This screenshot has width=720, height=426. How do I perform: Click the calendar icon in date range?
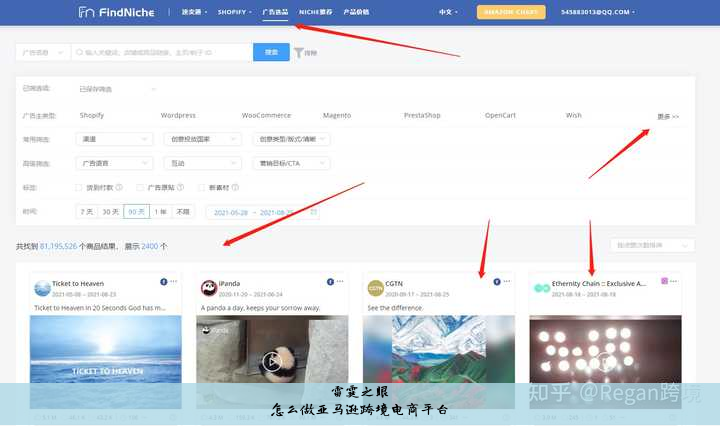[x=313, y=212]
